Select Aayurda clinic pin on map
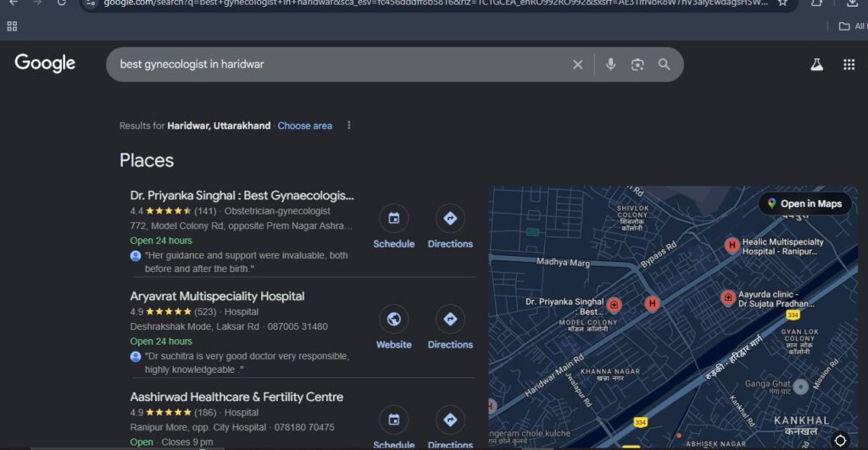868x450 pixels. (x=727, y=297)
